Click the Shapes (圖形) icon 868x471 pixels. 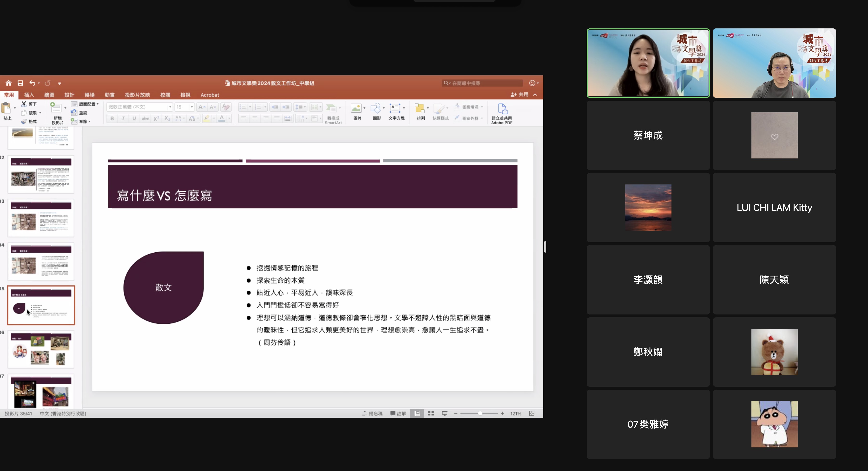tap(375, 108)
